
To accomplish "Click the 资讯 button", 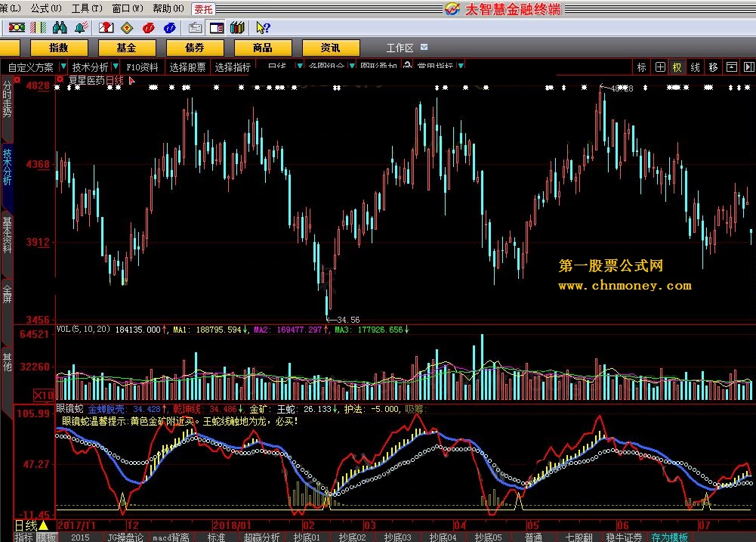I will tap(331, 48).
